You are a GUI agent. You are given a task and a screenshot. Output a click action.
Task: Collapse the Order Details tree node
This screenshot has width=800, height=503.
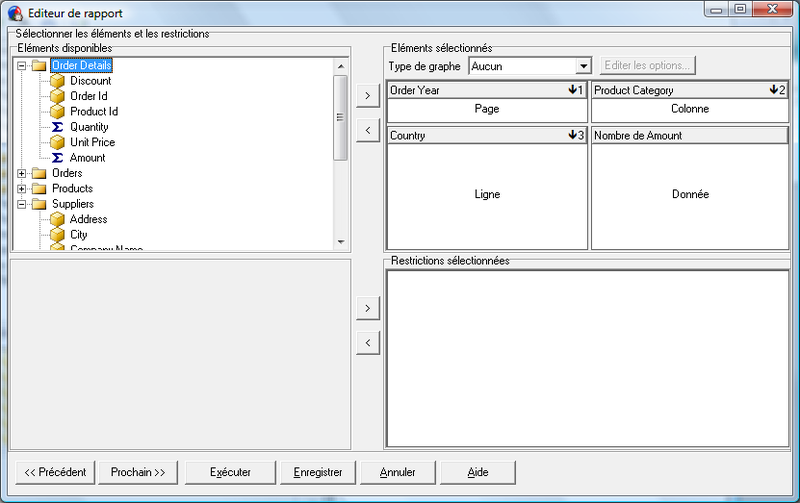coord(22,66)
